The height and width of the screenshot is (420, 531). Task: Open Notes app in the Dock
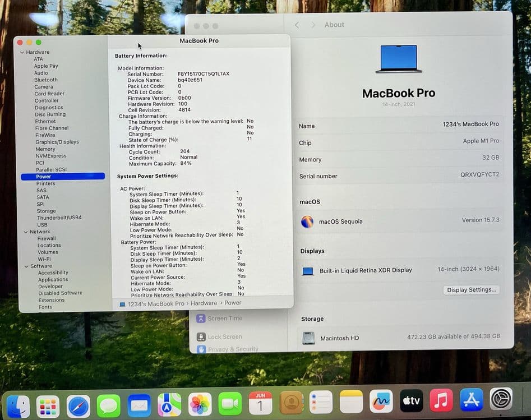351,401
